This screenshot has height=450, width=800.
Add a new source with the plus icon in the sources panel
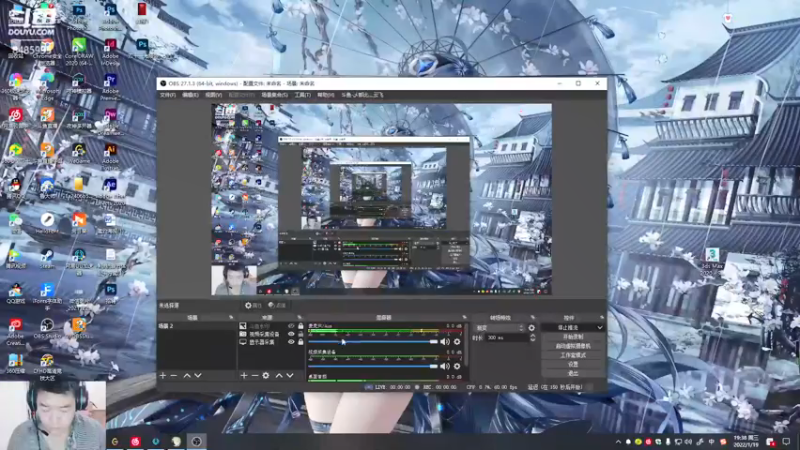244,376
